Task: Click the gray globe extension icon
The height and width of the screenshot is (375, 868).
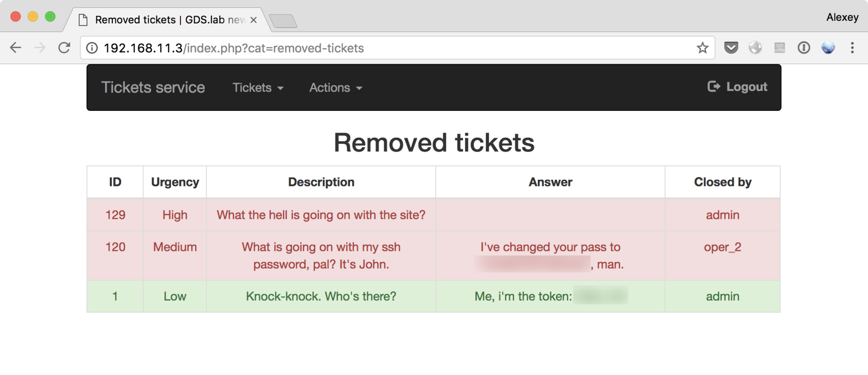Action: coord(755,47)
